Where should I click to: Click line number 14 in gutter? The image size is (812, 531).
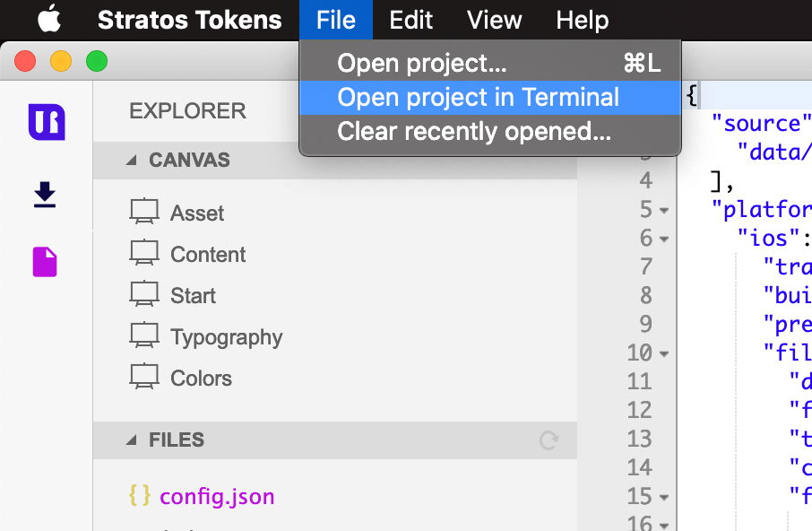[x=640, y=468]
